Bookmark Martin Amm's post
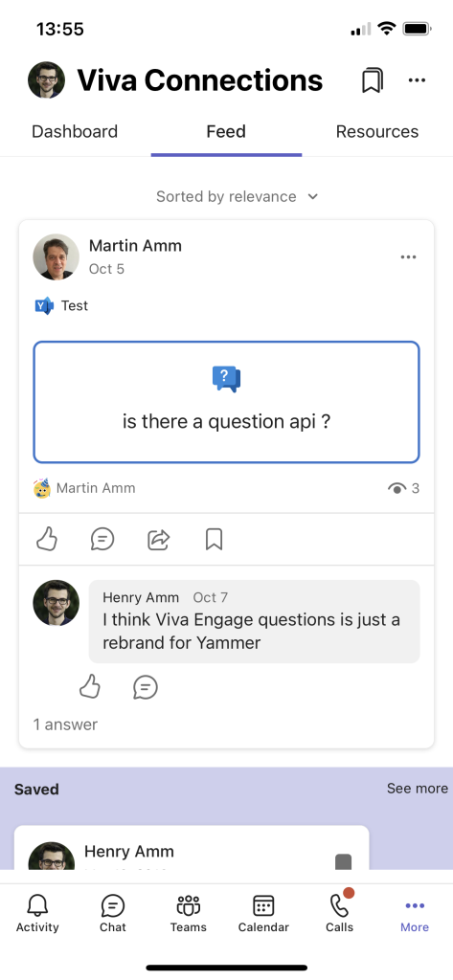This screenshot has width=453, height=980. (214, 539)
